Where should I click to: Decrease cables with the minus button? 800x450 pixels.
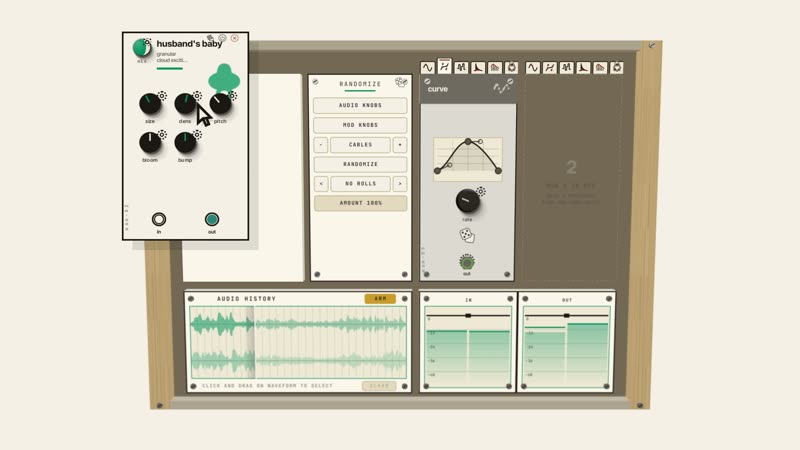321,145
